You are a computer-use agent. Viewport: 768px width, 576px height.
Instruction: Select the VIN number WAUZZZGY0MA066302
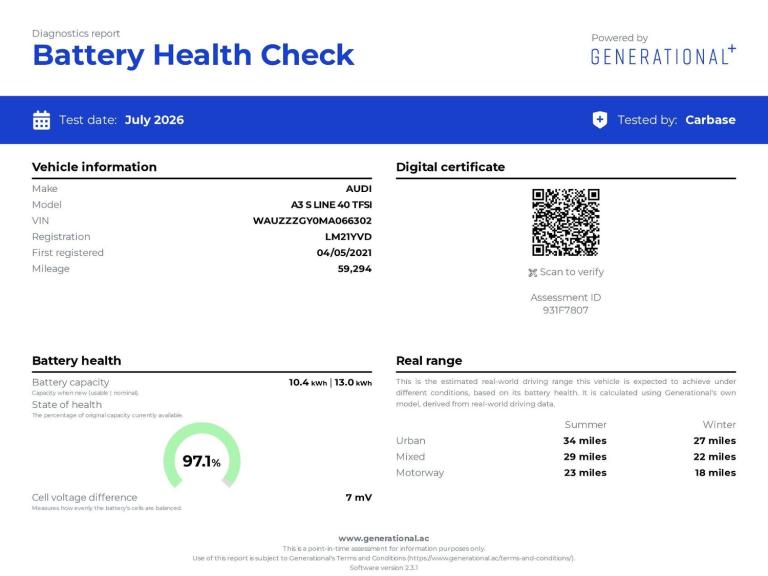tap(312, 221)
